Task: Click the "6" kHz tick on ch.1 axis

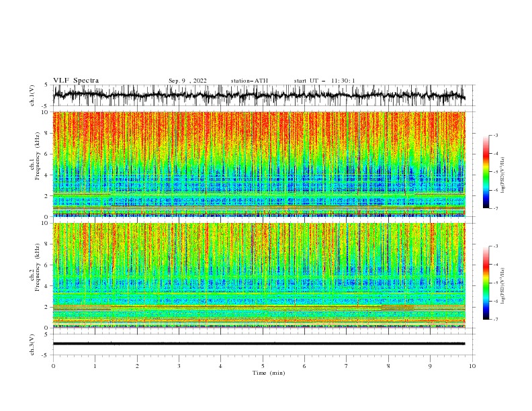Action: (47, 154)
